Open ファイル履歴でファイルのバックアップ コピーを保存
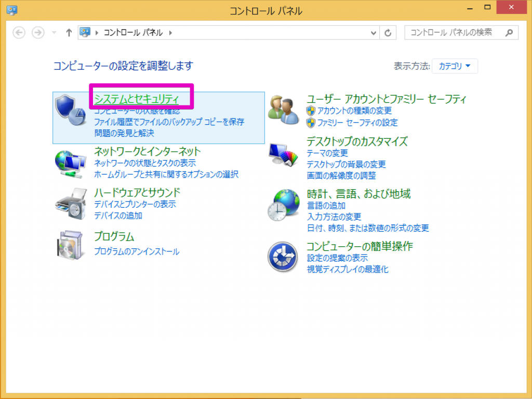Image resolution: width=532 pixels, height=399 pixels. tap(169, 122)
